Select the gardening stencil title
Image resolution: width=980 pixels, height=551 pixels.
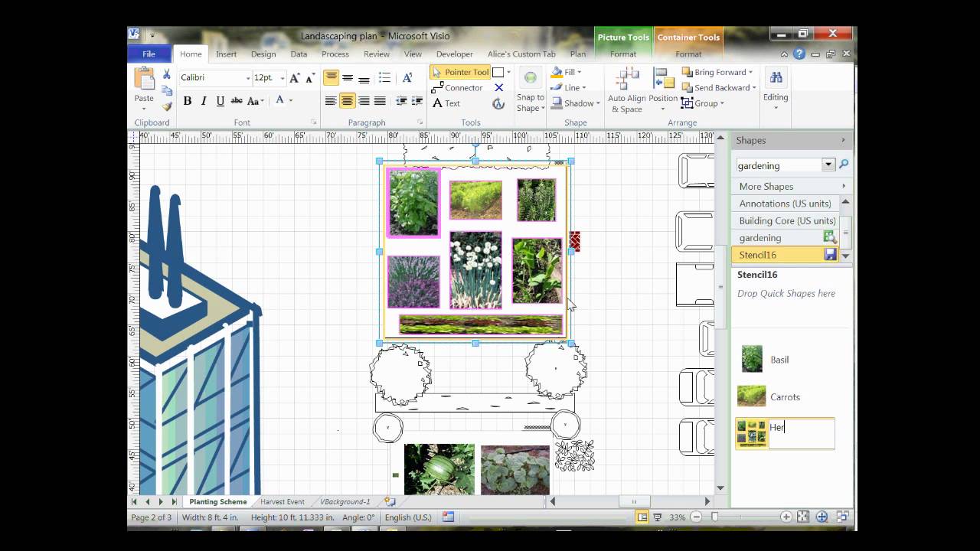[x=785, y=238]
